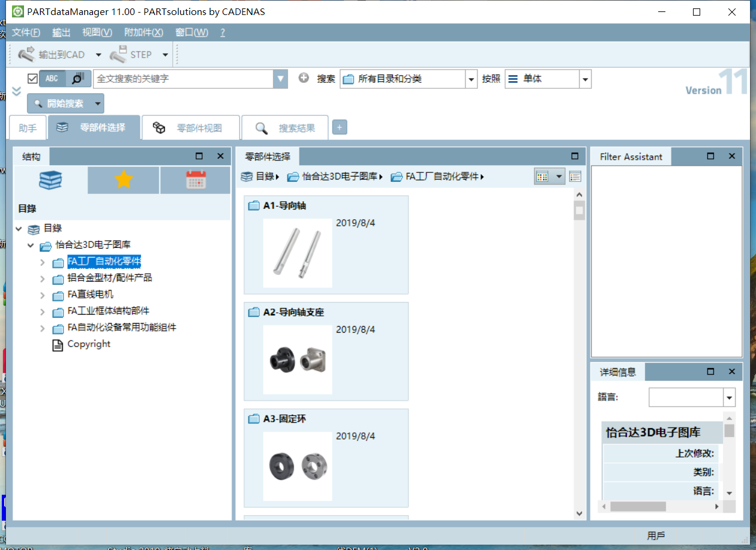Maximize the 零部件选择 panel
756x550 pixels.
click(x=574, y=156)
